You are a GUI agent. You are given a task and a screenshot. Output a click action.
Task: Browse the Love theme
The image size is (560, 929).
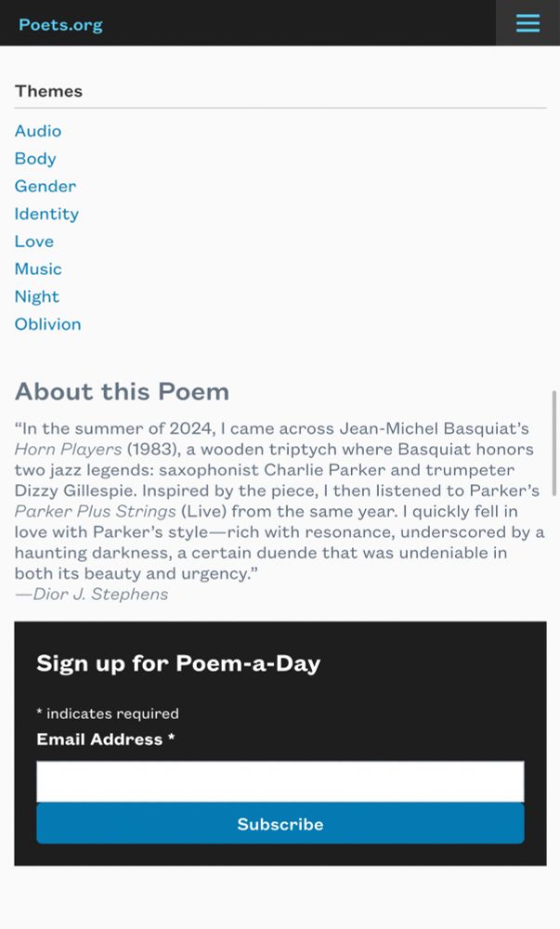point(34,242)
